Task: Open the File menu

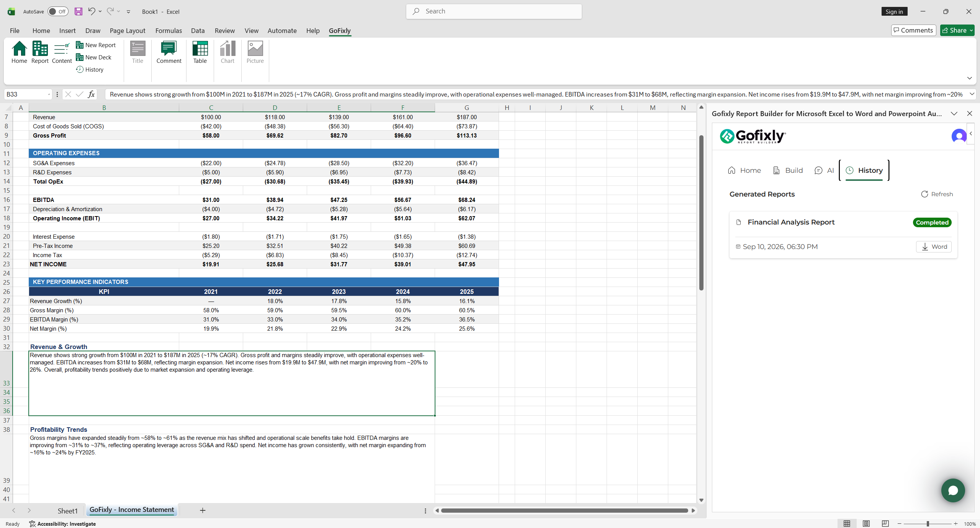Action: coord(15,30)
